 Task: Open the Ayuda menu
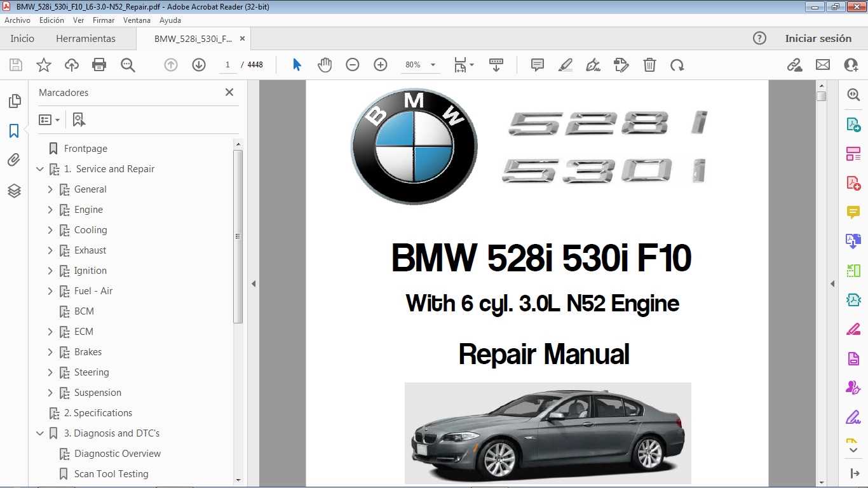[170, 20]
